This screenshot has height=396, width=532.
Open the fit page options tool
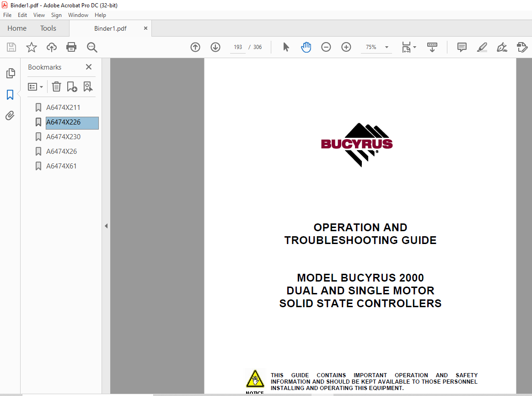(x=406, y=47)
